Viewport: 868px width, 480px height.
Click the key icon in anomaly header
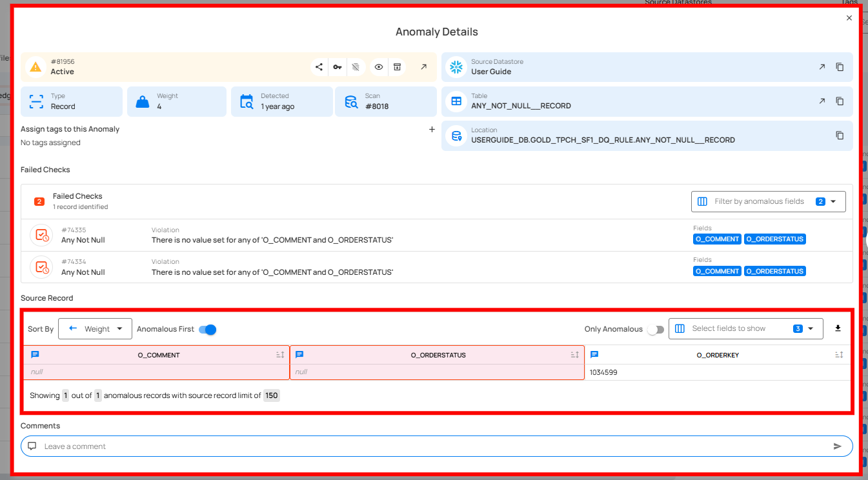338,67
